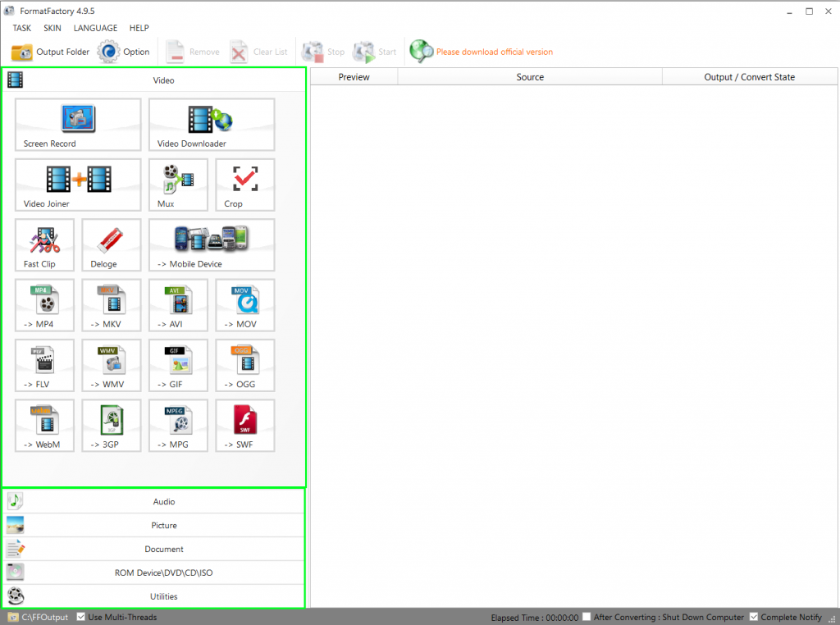This screenshot has height=625, width=840.
Task: Expand the Picture category
Action: point(154,526)
